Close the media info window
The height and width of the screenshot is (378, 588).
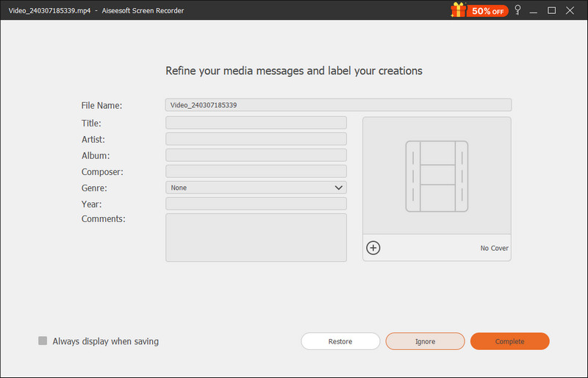pyautogui.click(x=570, y=10)
